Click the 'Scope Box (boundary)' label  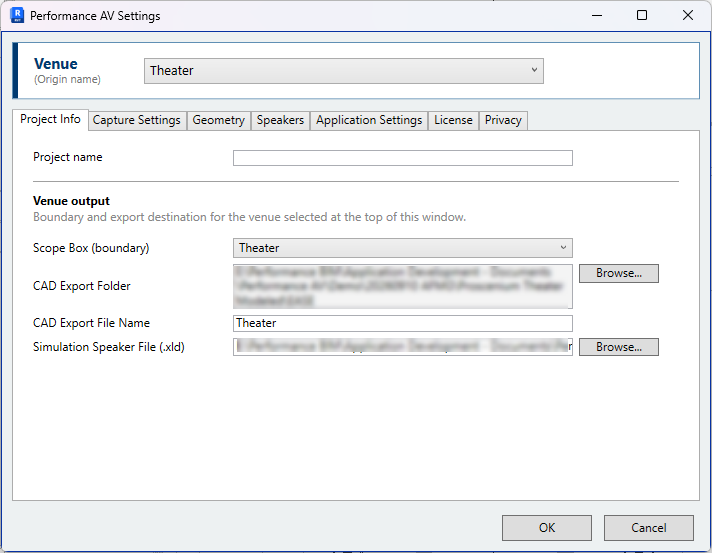coord(91,248)
